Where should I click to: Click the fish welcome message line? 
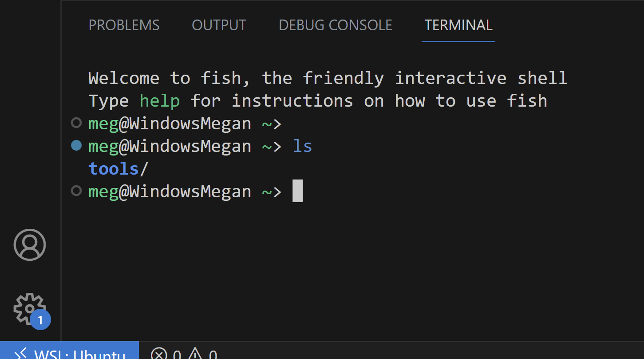tap(328, 78)
